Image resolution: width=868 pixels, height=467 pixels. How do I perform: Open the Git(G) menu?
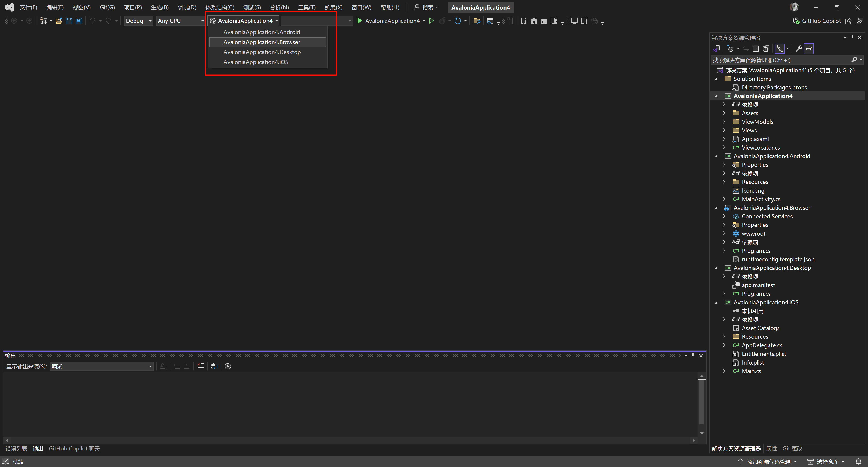point(107,7)
